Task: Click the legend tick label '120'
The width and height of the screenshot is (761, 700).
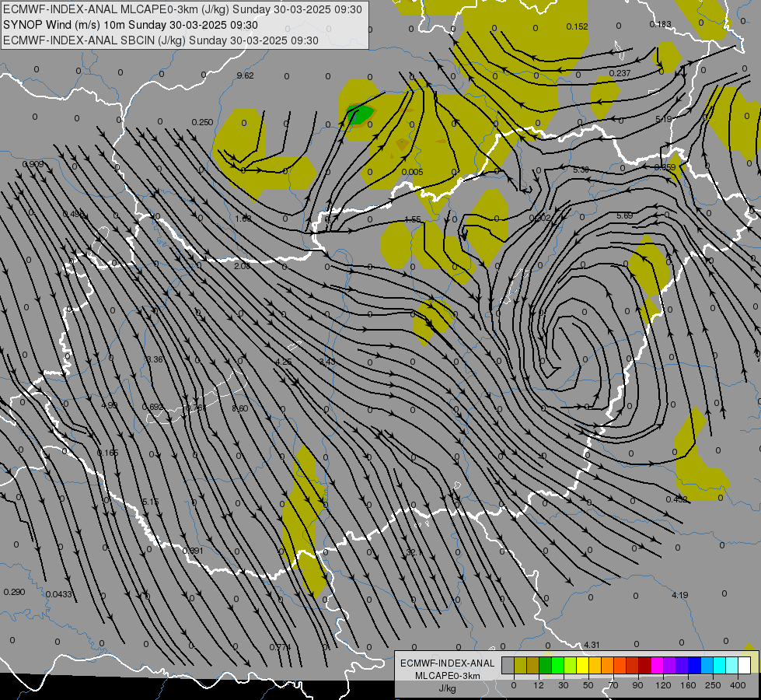Action: coord(663,685)
